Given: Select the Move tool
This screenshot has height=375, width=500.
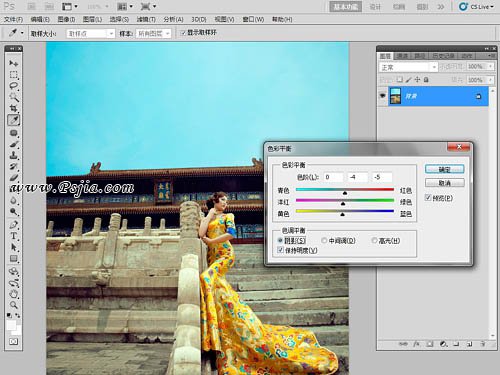Looking at the screenshot, I should 13,63.
